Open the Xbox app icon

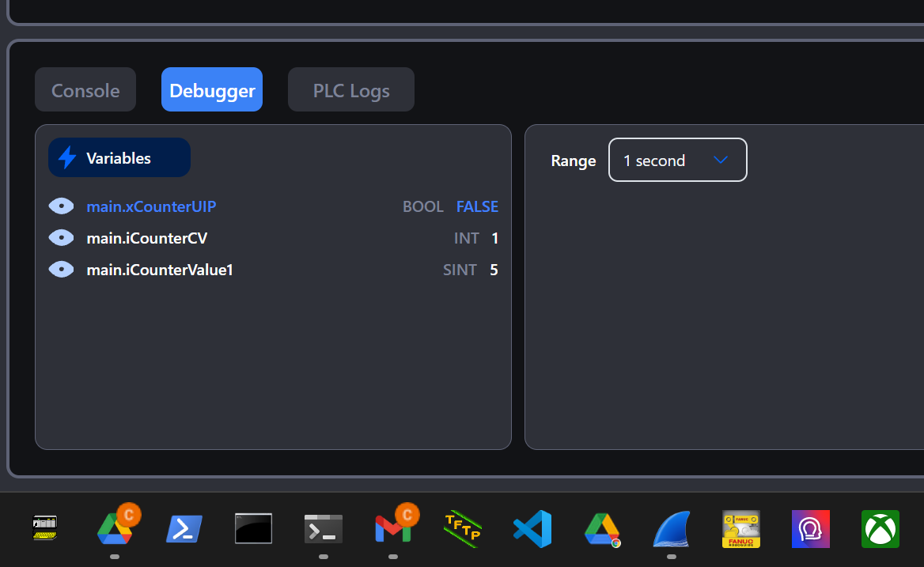(880, 529)
